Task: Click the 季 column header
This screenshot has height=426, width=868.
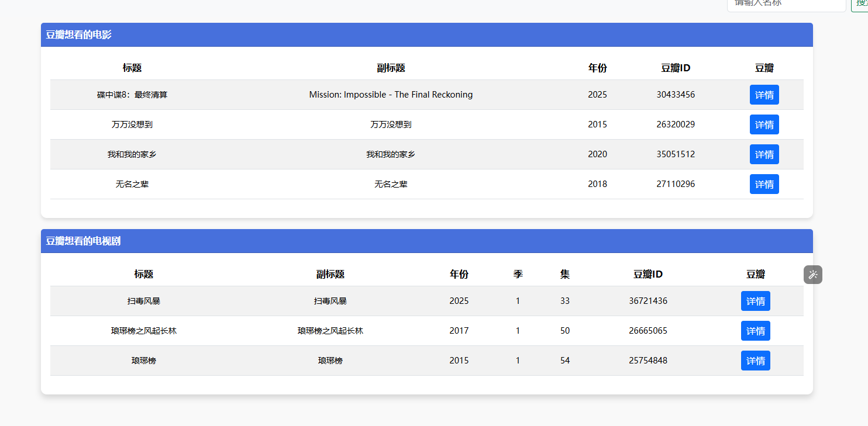Action: coord(518,274)
